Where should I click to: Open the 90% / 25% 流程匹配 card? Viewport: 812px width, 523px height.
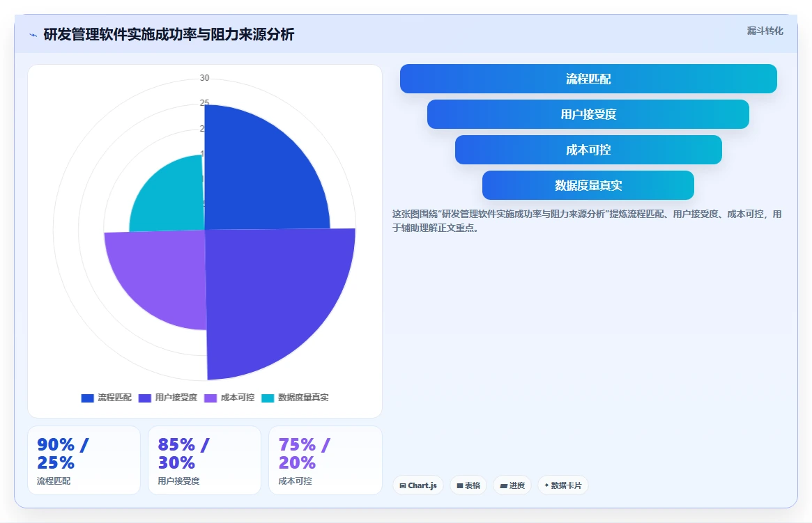click(x=84, y=460)
